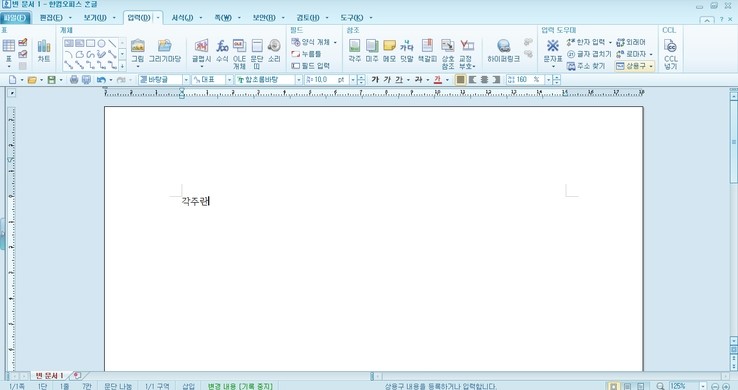This screenshot has width=738, height=390.
Task: Enable left alignment button
Action: coord(473,80)
